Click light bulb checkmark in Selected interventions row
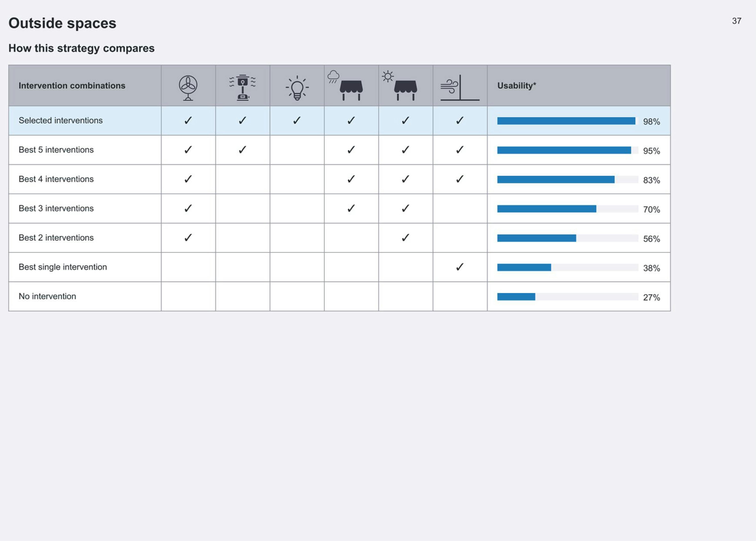 pos(297,120)
